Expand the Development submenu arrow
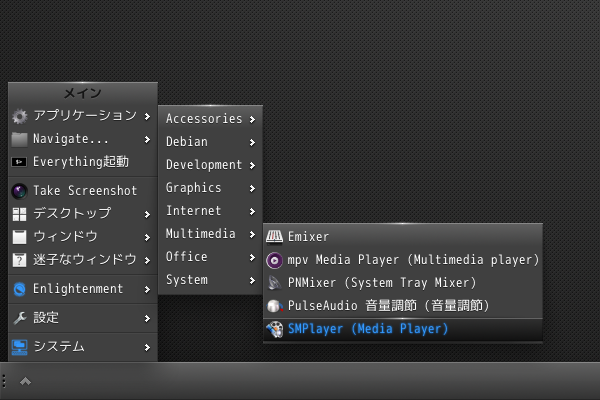The height and width of the screenshot is (400, 600). (252, 165)
